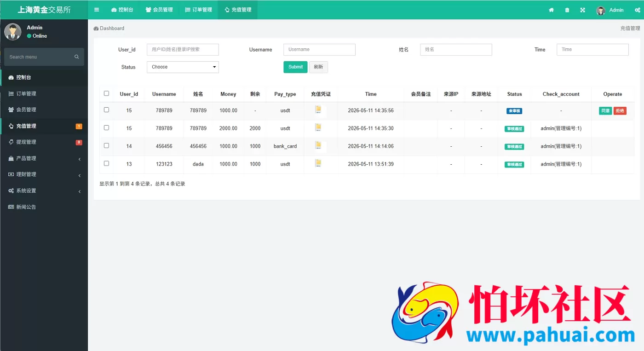The image size is (644, 351).
Task: Toggle fullscreen with the expand icon
Action: (x=582, y=10)
